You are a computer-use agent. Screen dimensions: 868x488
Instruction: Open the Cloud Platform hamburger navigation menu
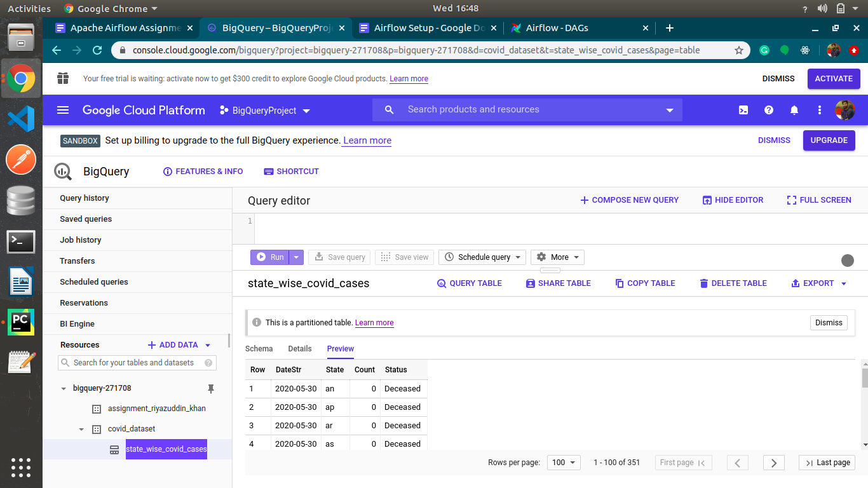pyautogui.click(x=63, y=110)
